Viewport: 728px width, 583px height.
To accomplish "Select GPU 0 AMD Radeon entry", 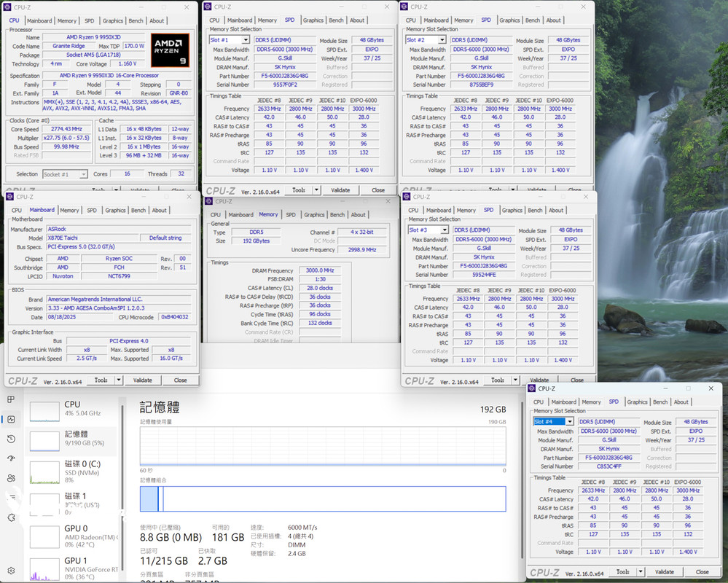I will (x=71, y=536).
